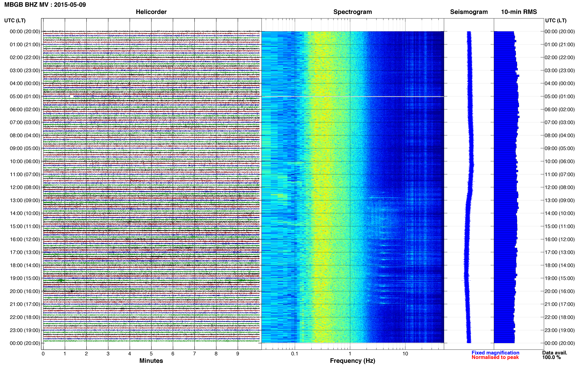Click right time label '17:00 (13:00)'
The height and width of the screenshot is (368, 588).
[560, 252]
